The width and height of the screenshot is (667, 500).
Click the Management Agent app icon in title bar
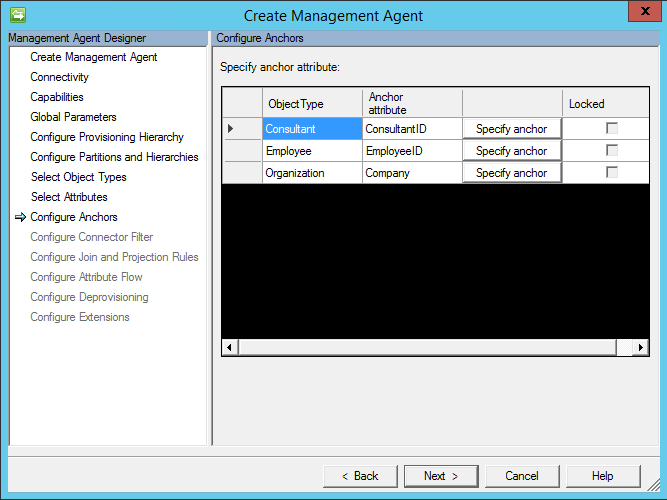click(x=18, y=15)
